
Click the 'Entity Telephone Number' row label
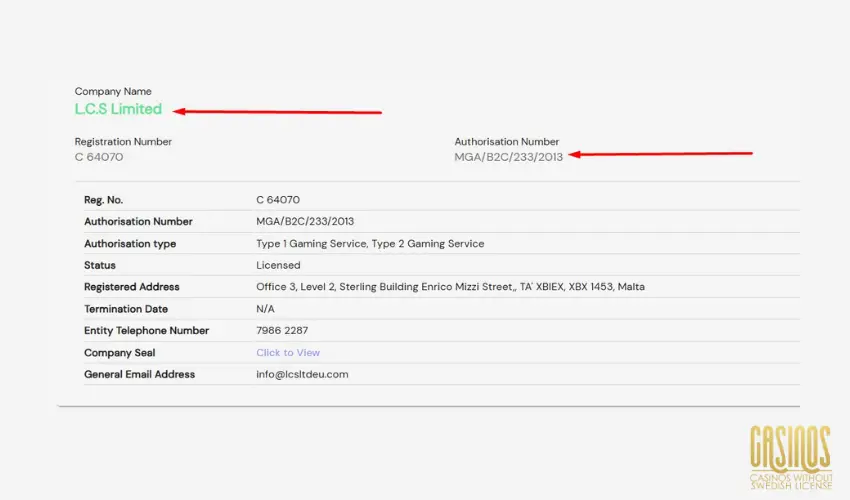(x=146, y=330)
